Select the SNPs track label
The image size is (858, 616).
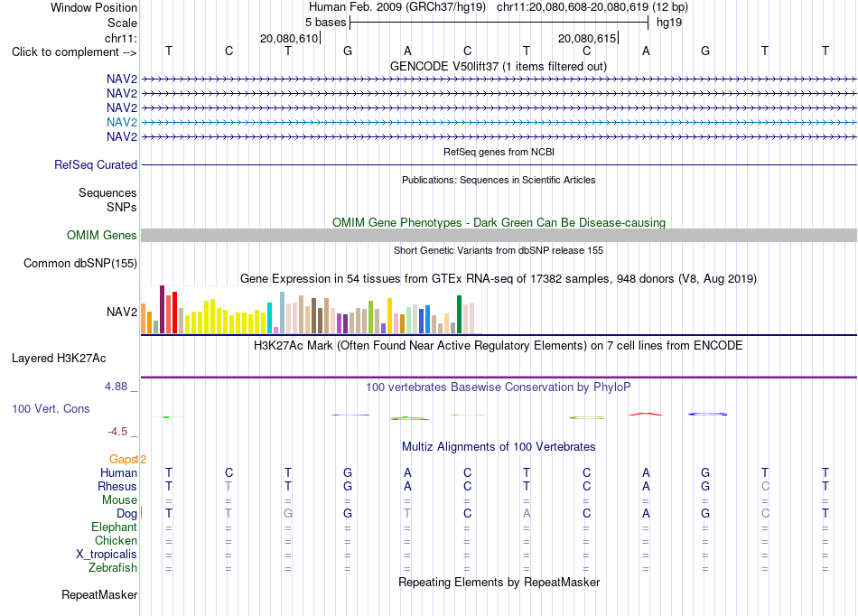pyautogui.click(x=122, y=208)
